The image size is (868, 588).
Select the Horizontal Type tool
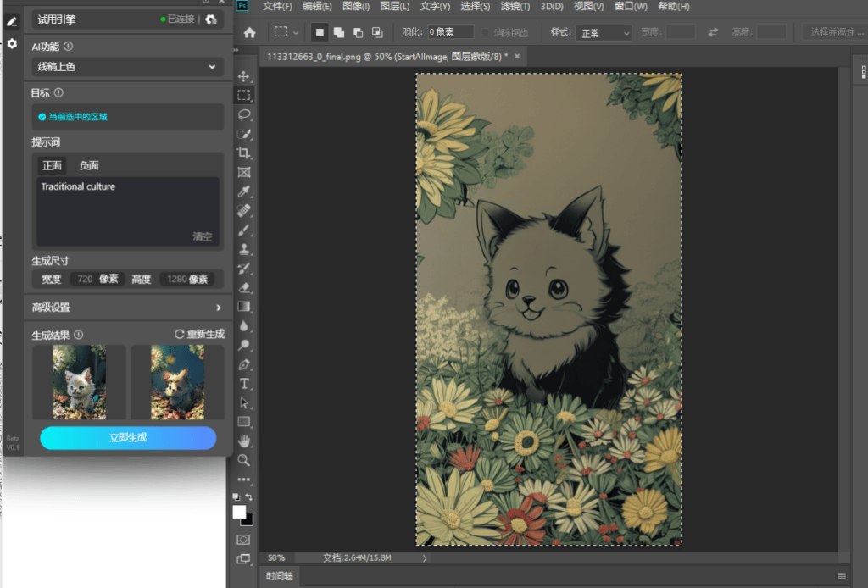[x=243, y=383]
